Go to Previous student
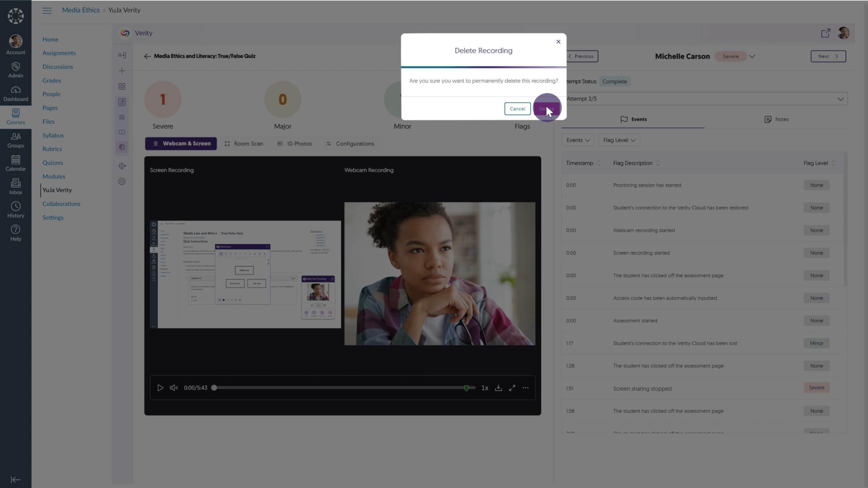 [581, 56]
